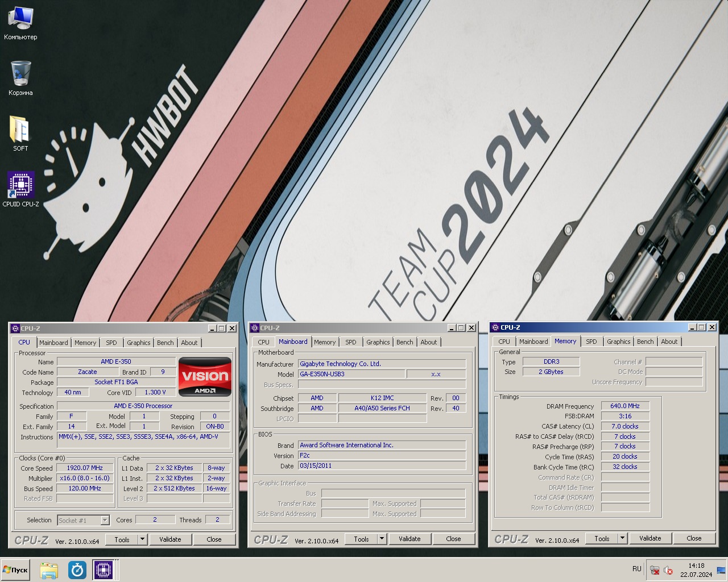728x582 pixels.
Task: Switch to Memory tab in left CPU-Z window
Action: 85,343
